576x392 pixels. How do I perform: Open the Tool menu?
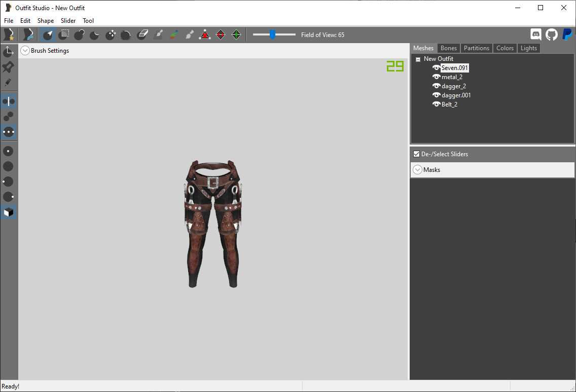[88, 21]
